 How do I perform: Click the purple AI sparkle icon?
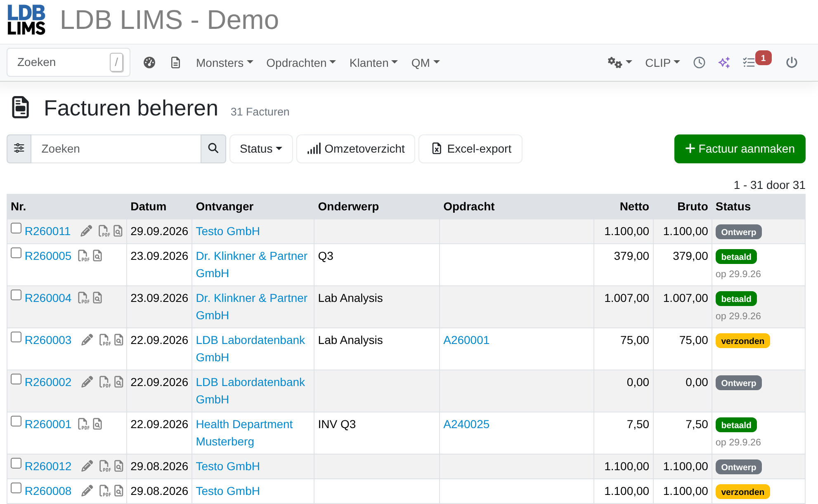[724, 63]
